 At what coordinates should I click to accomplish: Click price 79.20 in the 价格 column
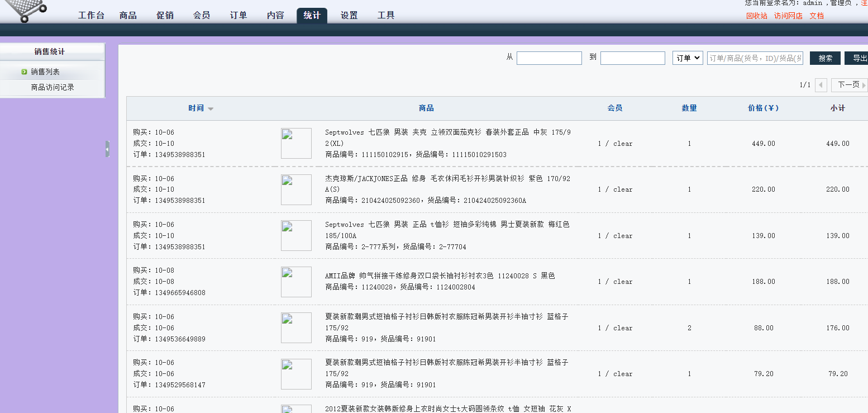764,374
